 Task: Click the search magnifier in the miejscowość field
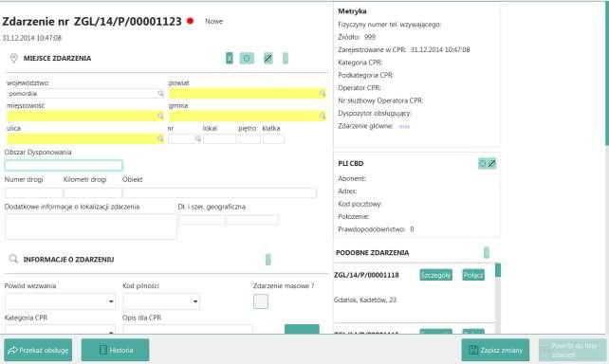[160, 116]
